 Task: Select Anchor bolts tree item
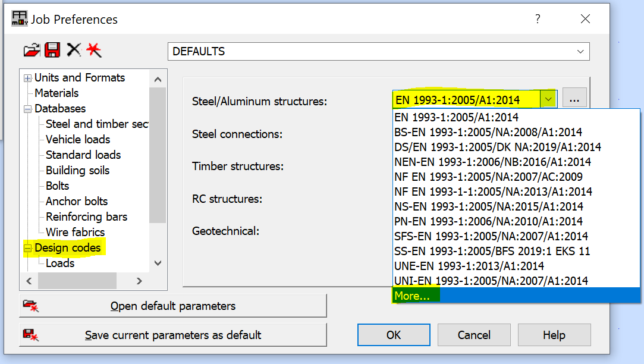click(76, 201)
